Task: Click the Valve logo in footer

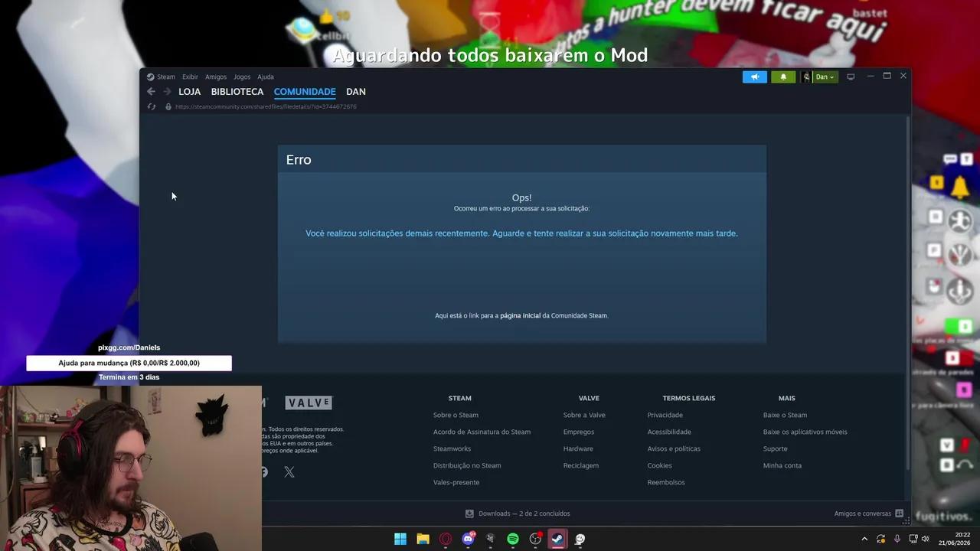Action: tap(309, 403)
